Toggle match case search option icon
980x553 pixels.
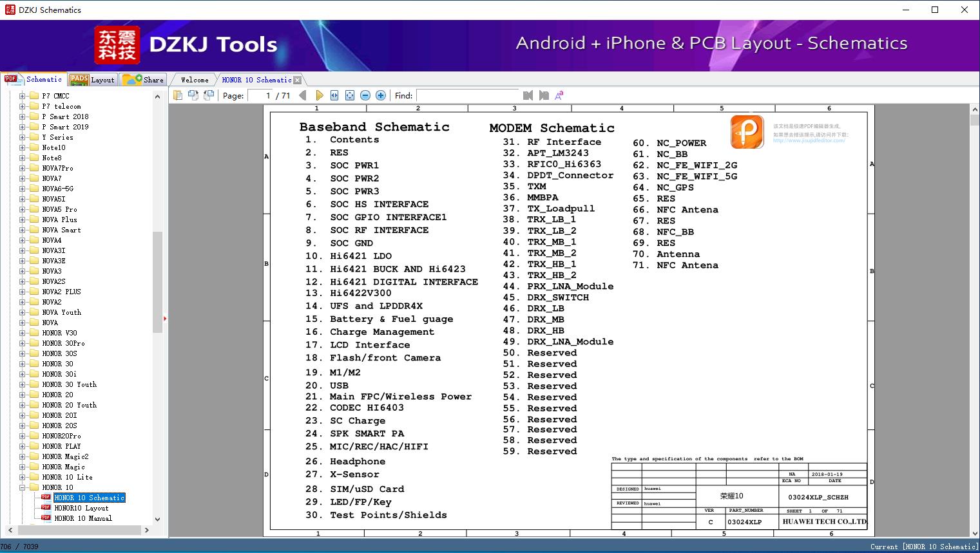[559, 95]
